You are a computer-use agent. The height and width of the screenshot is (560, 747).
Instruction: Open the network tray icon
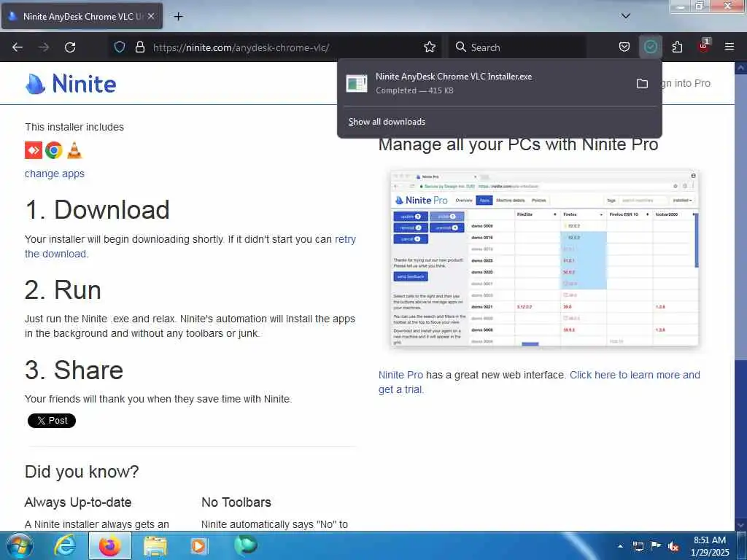[638, 546]
